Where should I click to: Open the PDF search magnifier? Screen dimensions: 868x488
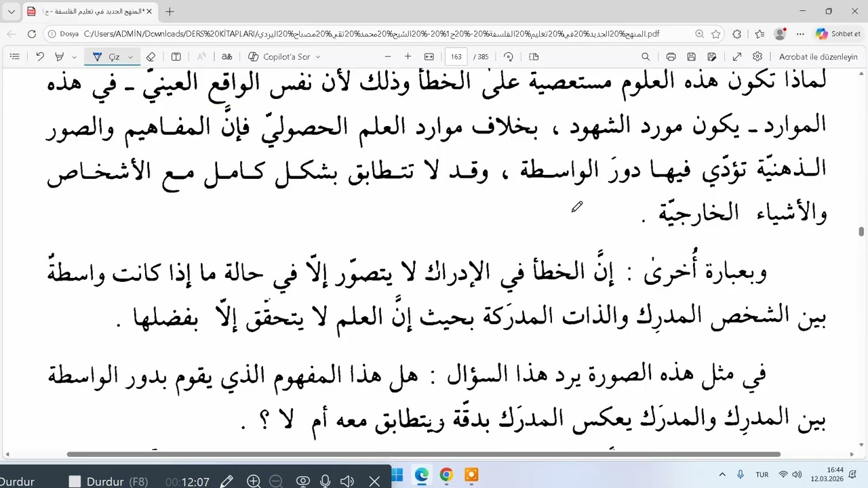click(646, 57)
